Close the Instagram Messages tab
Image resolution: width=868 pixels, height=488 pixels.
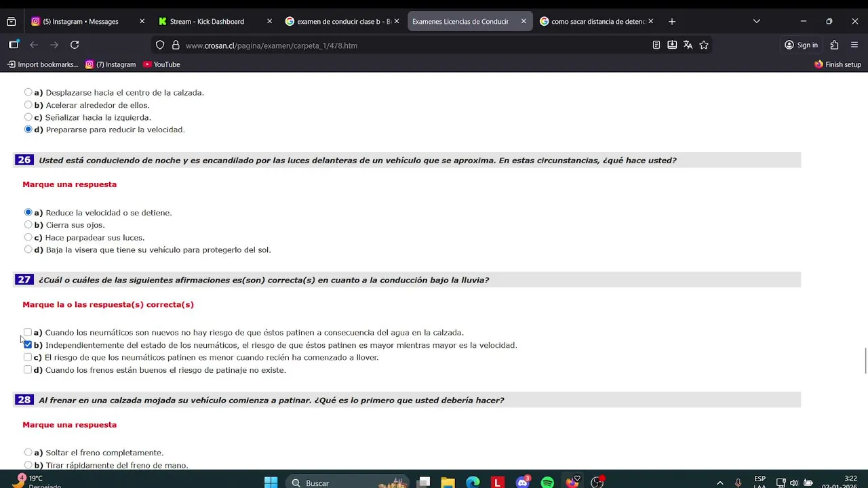[x=142, y=22]
